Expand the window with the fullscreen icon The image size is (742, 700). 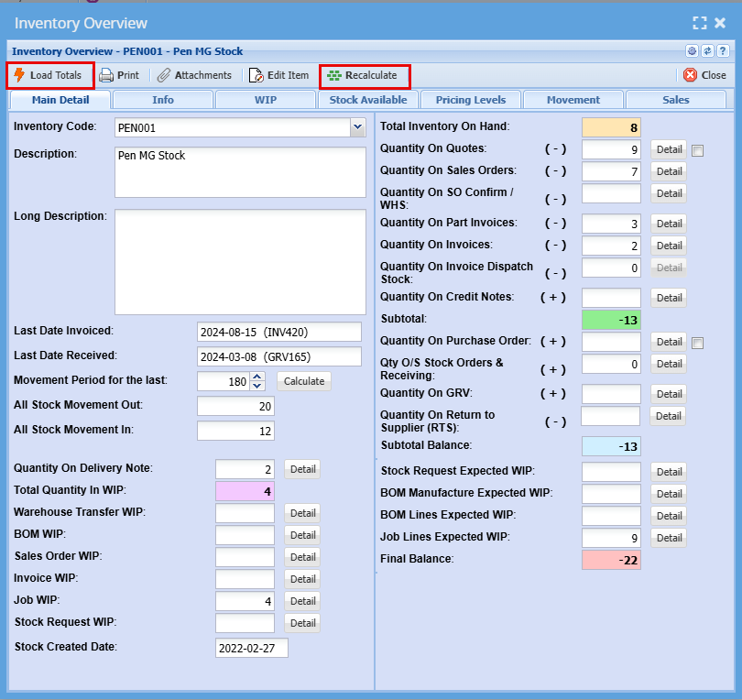click(x=700, y=24)
